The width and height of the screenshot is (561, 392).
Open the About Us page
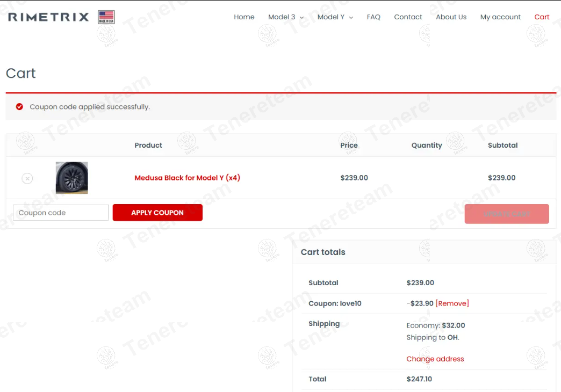[451, 17]
